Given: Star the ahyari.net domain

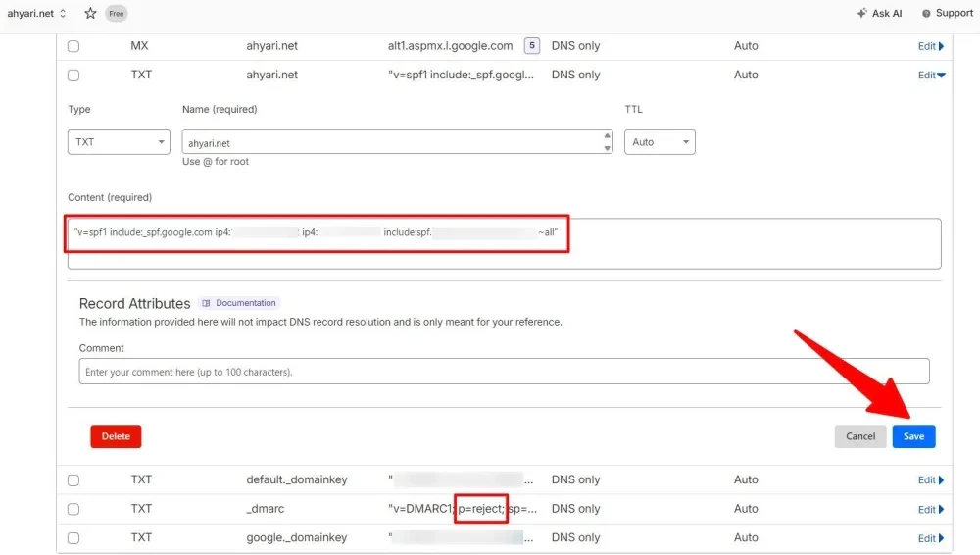Looking at the screenshot, I should click(90, 13).
